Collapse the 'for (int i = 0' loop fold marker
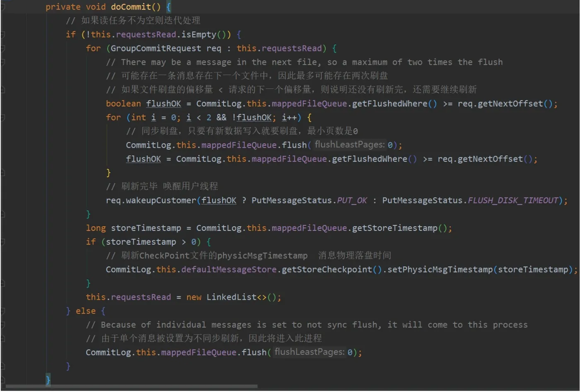The height and width of the screenshot is (392, 580). click(2, 118)
